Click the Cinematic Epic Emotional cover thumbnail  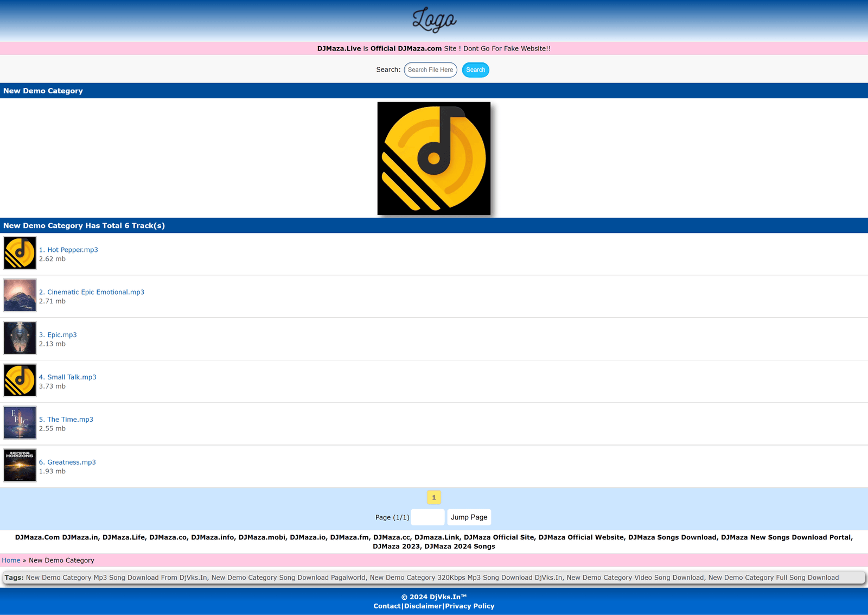point(20,295)
